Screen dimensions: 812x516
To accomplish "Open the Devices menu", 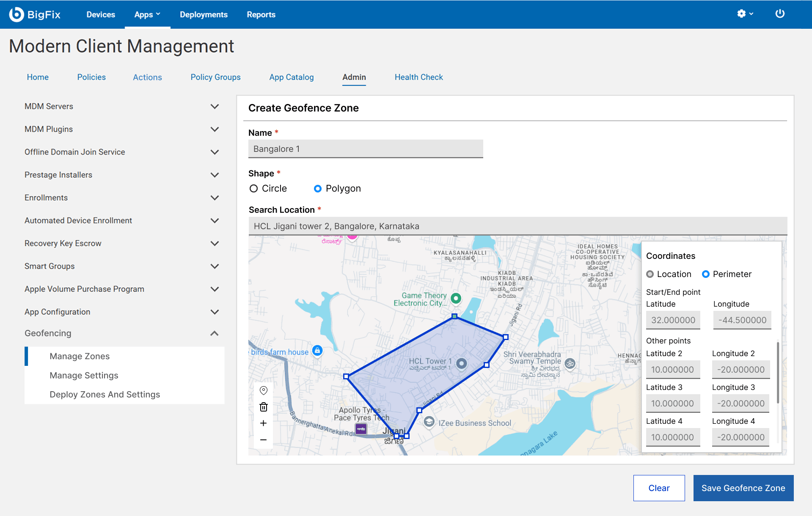I will [x=101, y=14].
